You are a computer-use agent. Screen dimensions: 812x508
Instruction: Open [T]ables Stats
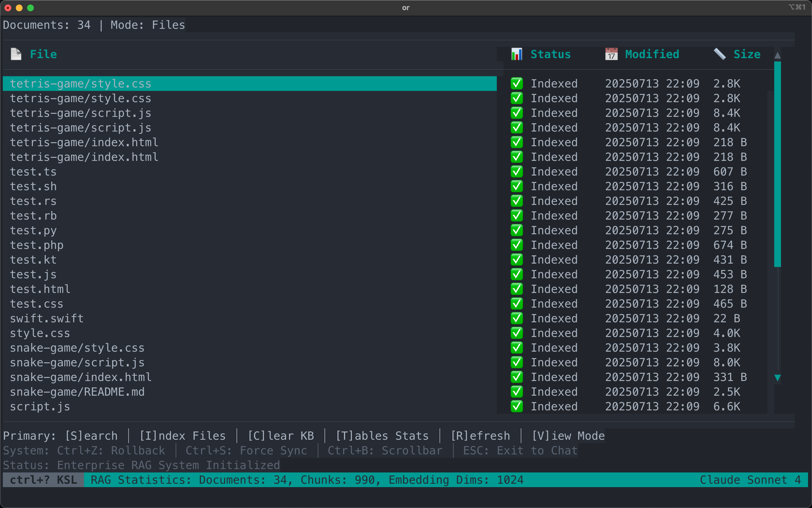tap(382, 436)
